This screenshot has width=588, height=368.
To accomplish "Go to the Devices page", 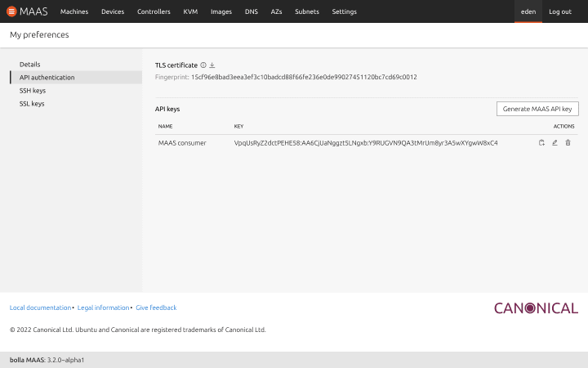I will point(113,11).
